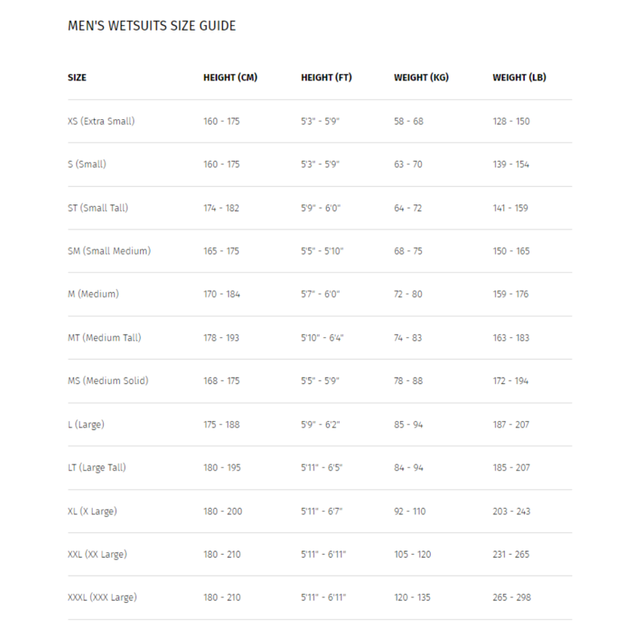Select the XS (Extra Small) size row

point(101,122)
